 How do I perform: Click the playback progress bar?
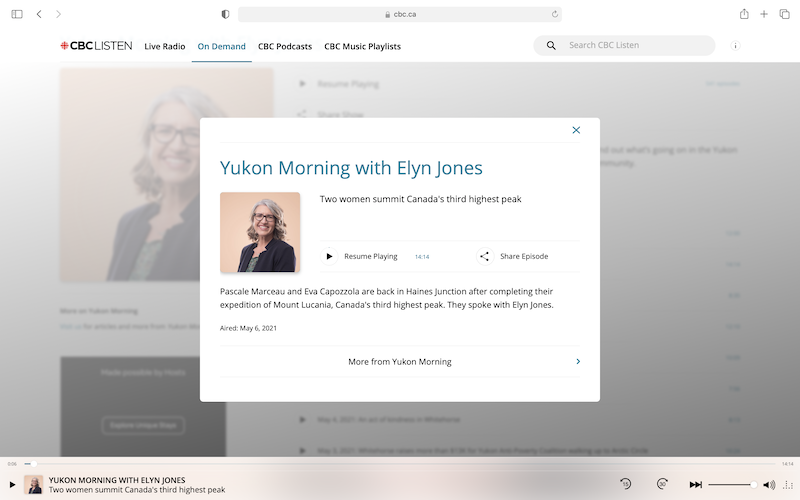point(399,464)
